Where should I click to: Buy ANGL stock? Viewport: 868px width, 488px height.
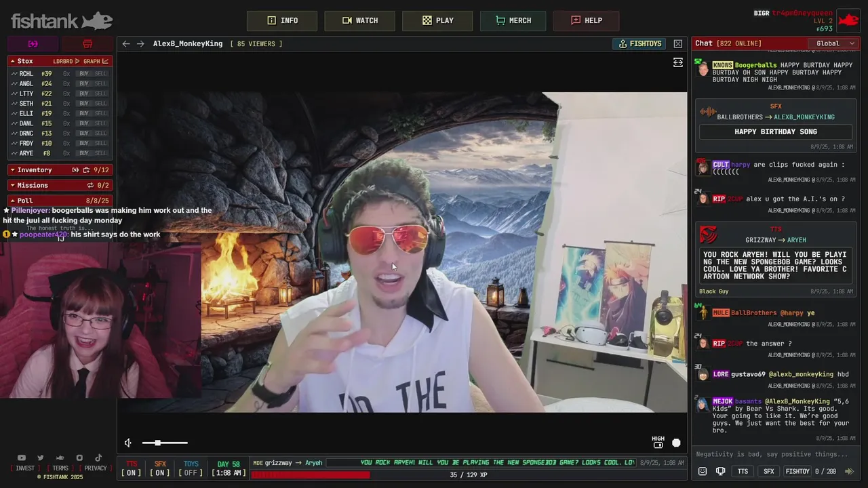click(84, 83)
